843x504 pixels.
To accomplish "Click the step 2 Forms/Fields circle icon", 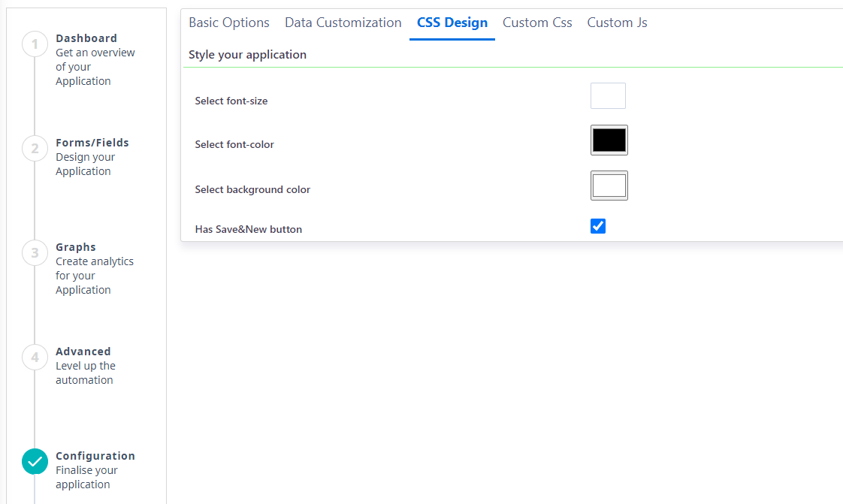I will pyautogui.click(x=35, y=148).
